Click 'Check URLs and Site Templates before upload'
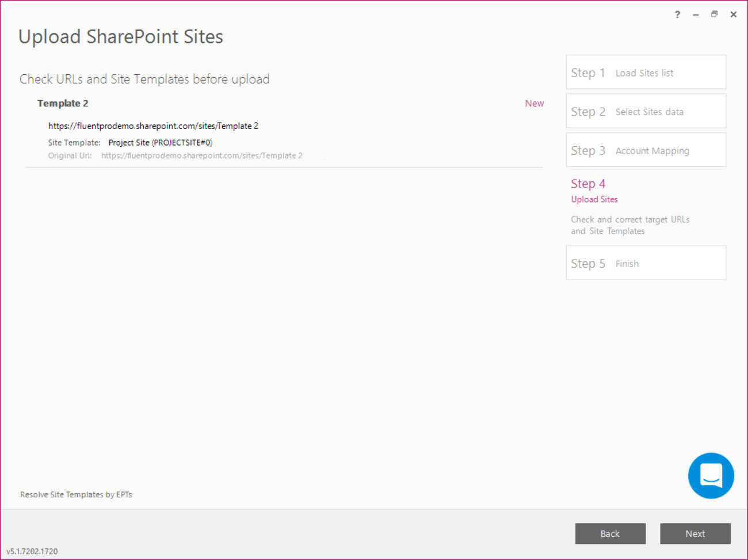This screenshot has width=748, height=560. point(144,79)
